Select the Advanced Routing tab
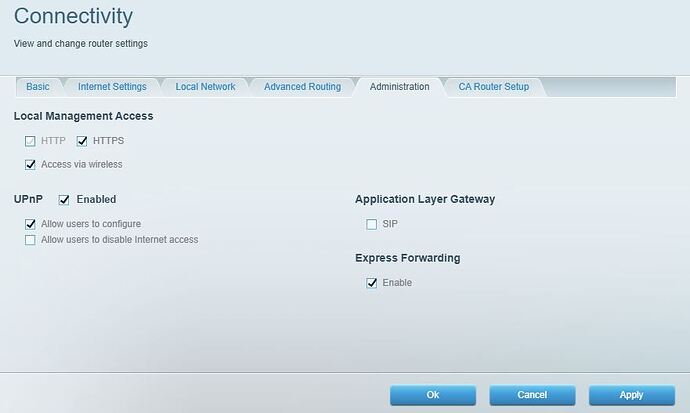The height and width of the screenshot is (413, 690). point(302,87)
